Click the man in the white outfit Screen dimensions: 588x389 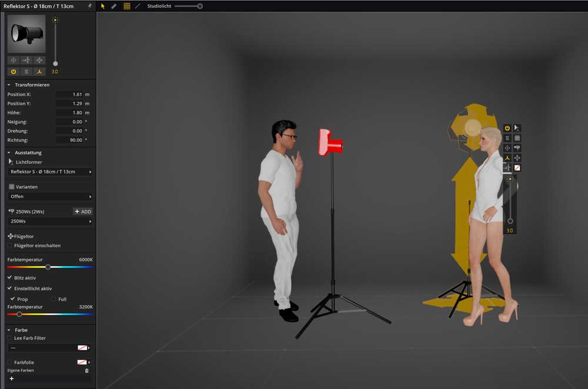pyautogui.click(x=279, y=221)
